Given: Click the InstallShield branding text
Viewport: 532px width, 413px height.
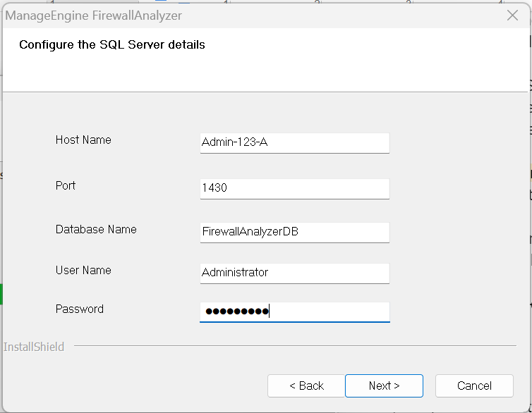Looking at the screenshot, I should coord(34,347).
